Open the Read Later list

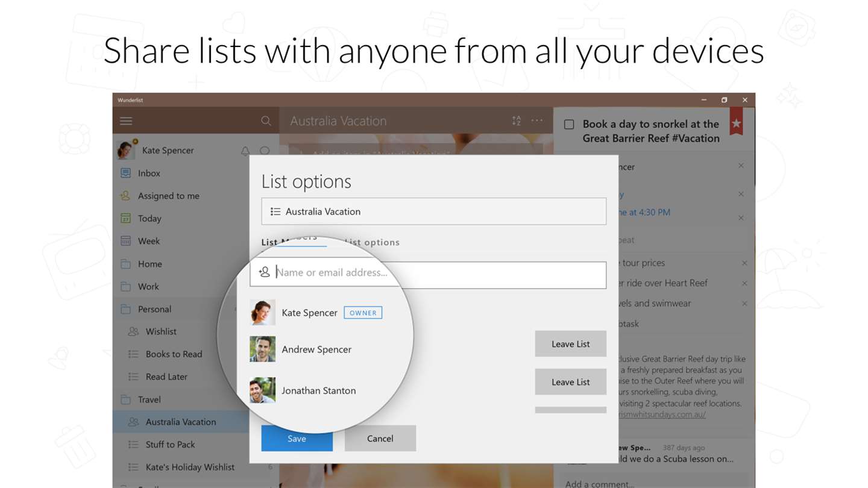click(166, 377)
